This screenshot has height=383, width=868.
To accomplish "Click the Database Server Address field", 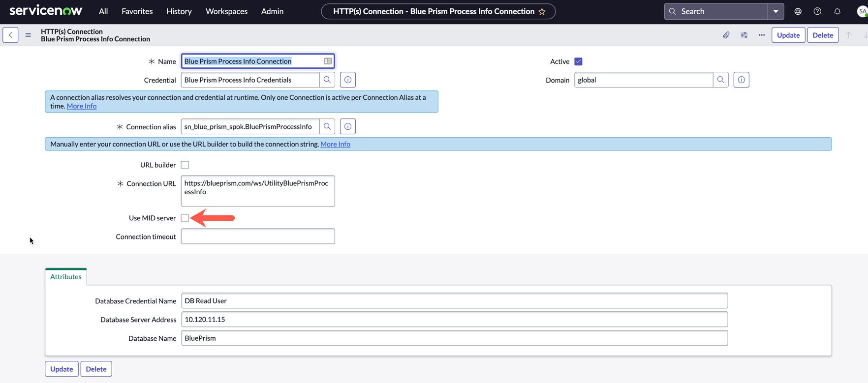I will tap(455, 320).
